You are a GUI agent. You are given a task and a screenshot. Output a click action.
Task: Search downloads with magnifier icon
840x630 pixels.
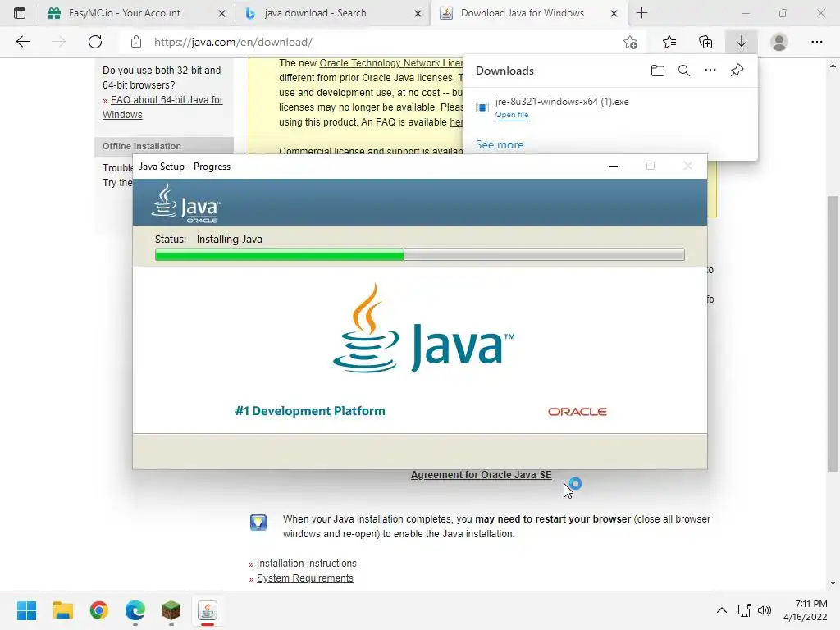coord(684,71)
